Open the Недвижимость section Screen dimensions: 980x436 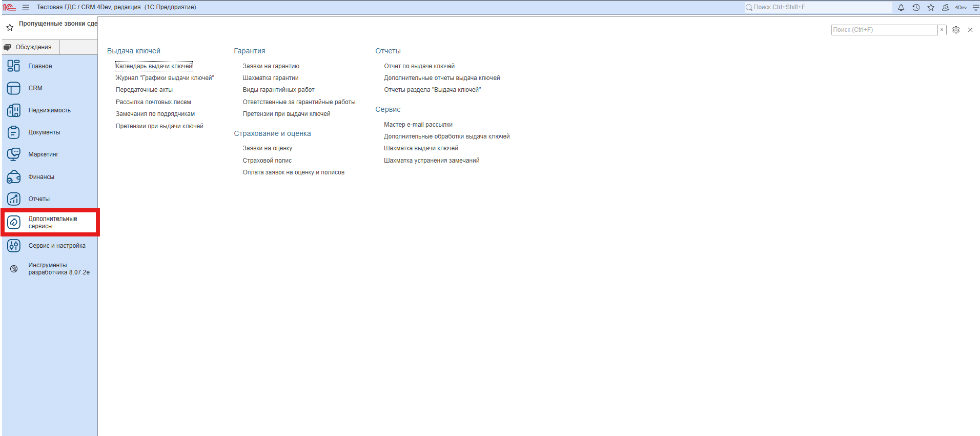coord(49,110)
